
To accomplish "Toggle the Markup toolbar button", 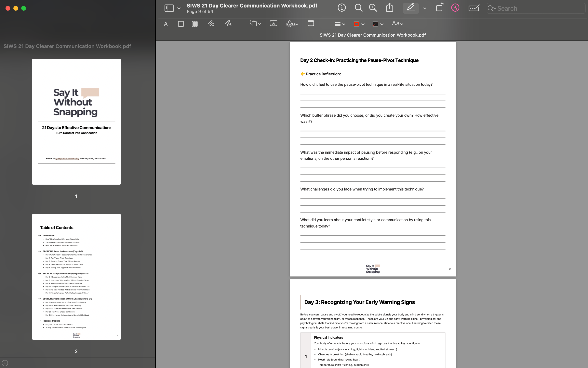I will [x=455, y=8].
